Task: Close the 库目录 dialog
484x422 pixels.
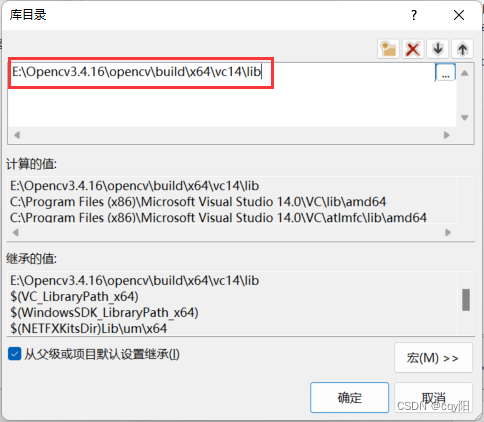Action: 459,15
